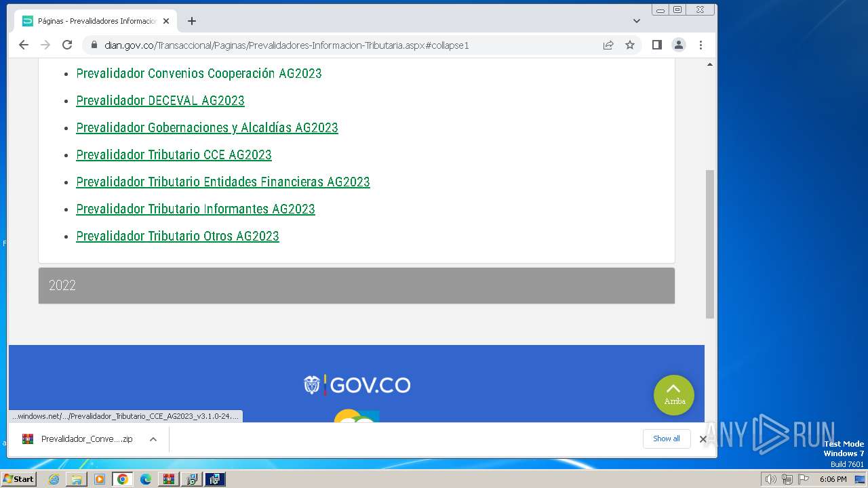Open the Chrome side panel
This screenshot has height=488, width=868.
656,45
